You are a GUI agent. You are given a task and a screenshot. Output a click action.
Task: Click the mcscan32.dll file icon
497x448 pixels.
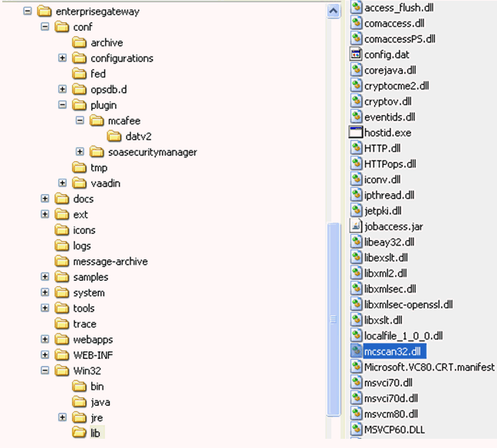(356, 351)
